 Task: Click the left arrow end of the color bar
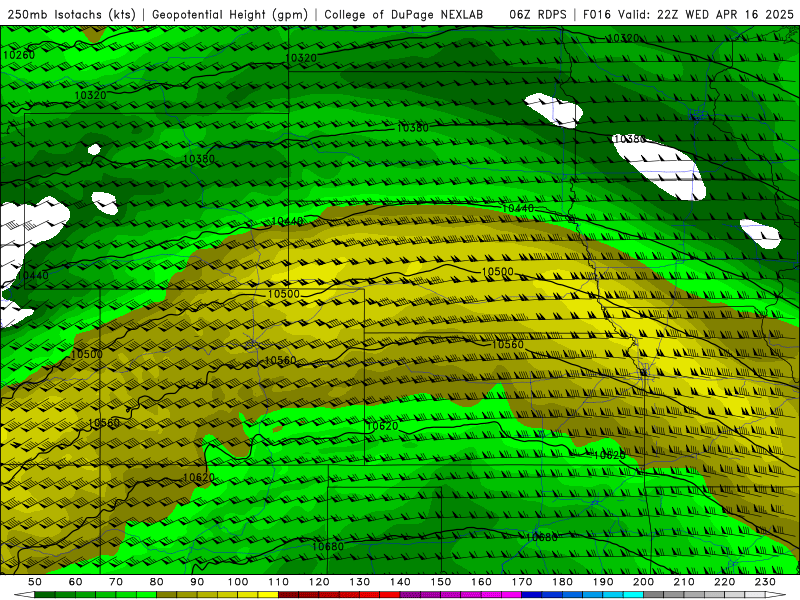pos(24,595)
